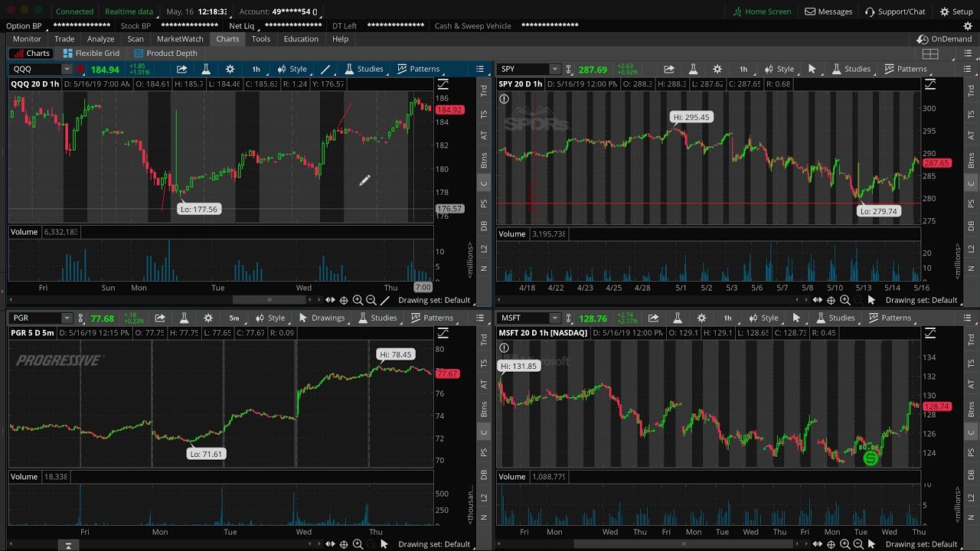Switch to the MarketWatch tab
Screen dimensions: 980x551
tap(180, 39)
